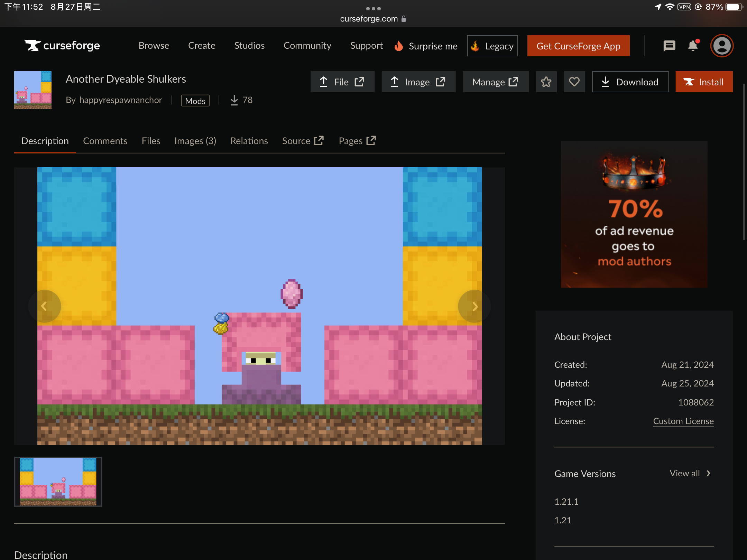Click the Updated date Aug 25, 2024

[x=688, y=383]
